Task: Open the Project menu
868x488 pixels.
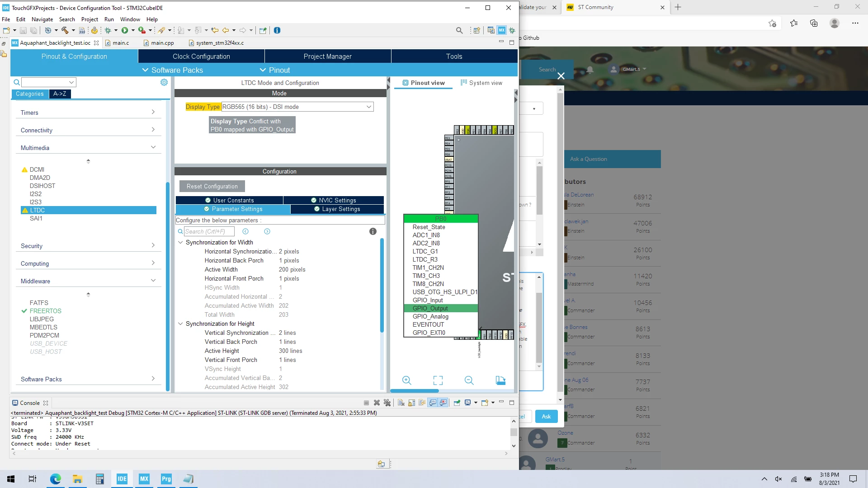Action: (90, 19)
